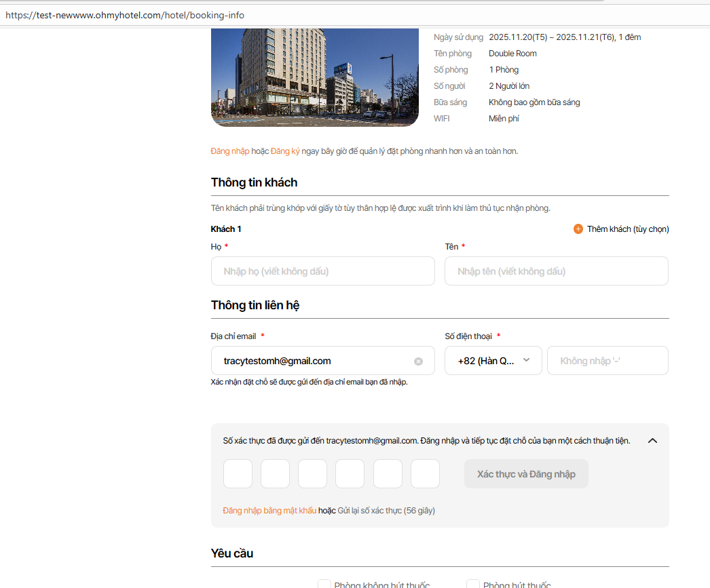Click the '1 Phòng' room count text
Image resolution: width=710 pixels, height=588 pixels.
tap(504, 70)
